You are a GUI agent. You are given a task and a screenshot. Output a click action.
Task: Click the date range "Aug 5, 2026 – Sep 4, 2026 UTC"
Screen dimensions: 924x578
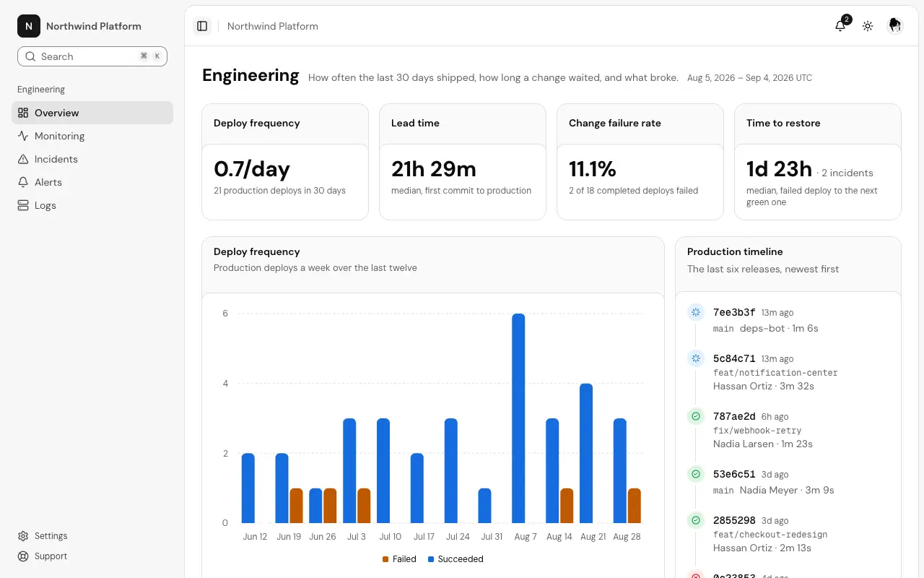point(749,78)
